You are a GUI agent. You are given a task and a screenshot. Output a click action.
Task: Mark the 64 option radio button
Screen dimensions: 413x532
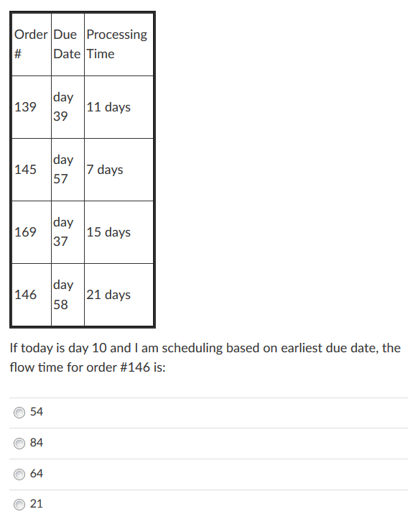coord(19,474)
